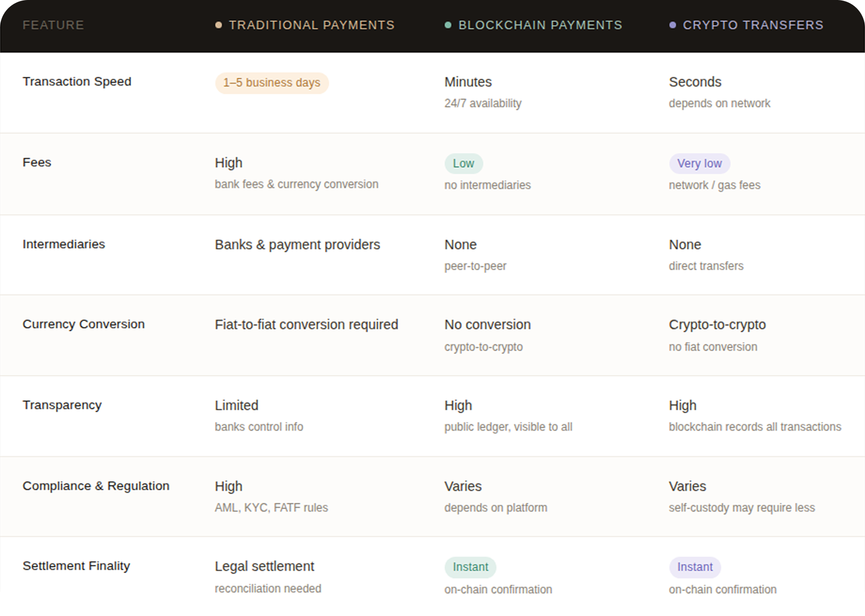Click the 'Legal settlement' cell
865x616 pixels.
point(264,566)
